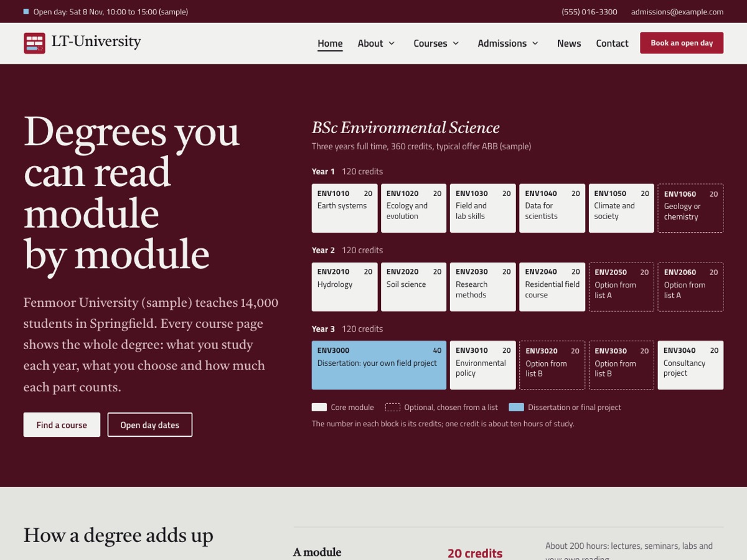Image resolution: width=747 pixels, height=560 pixels.
Task: Expand the Admissions menu chevron
Action: 535,43
